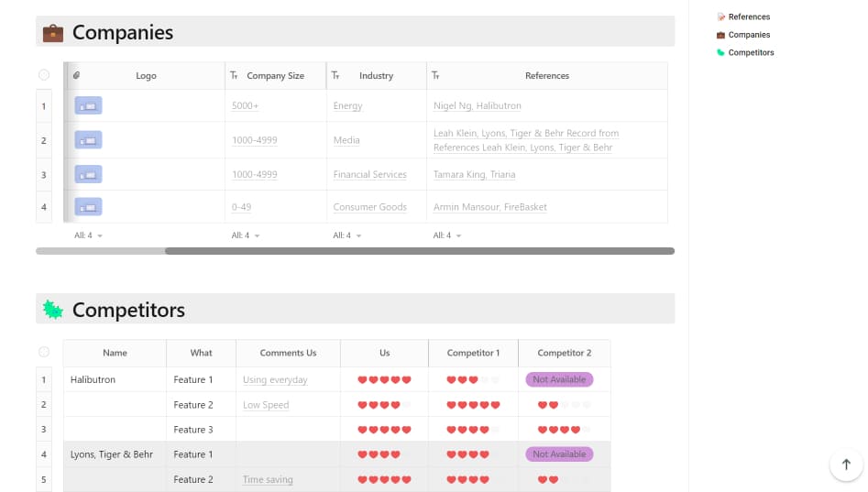Open the All: 4 summary under Logo column

(x=89, y=235)
